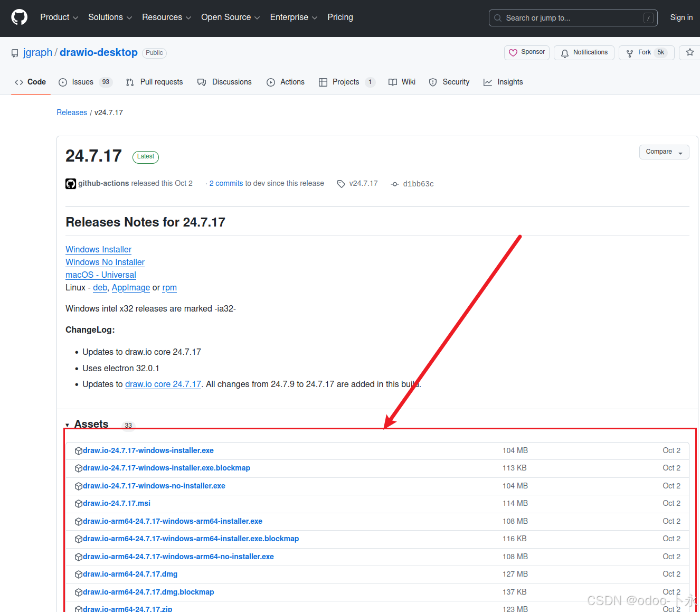Click the 114 MB size text
This screenshot has height=612, width=700.
tap(515, 503)
